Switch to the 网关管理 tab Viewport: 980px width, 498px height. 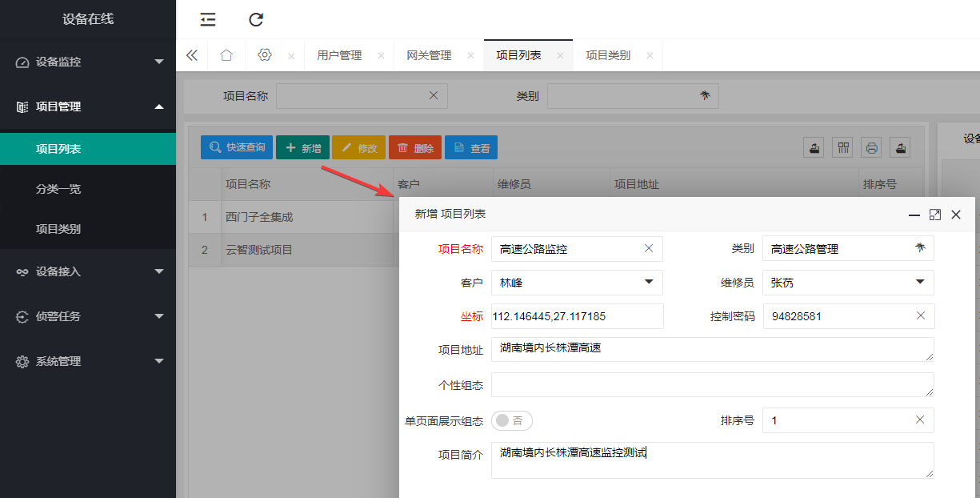coord(429,55)
